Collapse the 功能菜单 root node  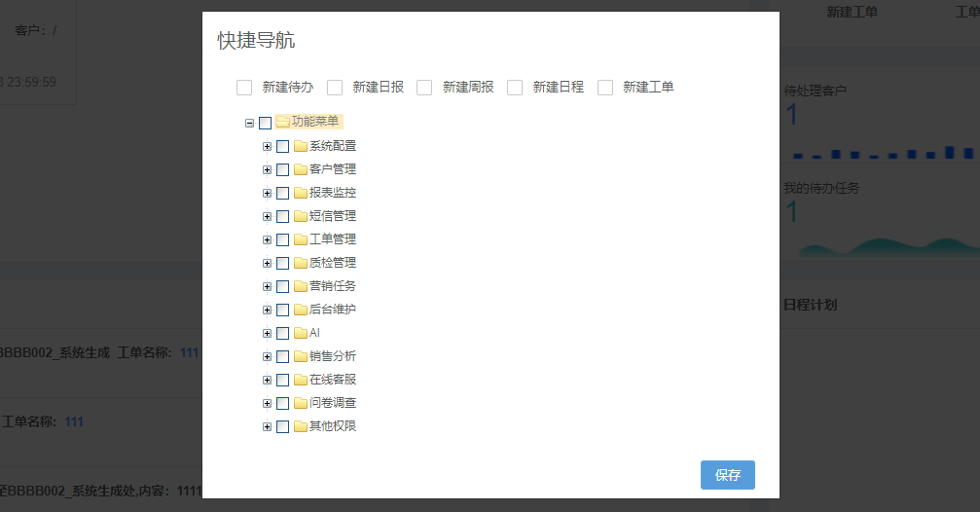tap(249, 123)
